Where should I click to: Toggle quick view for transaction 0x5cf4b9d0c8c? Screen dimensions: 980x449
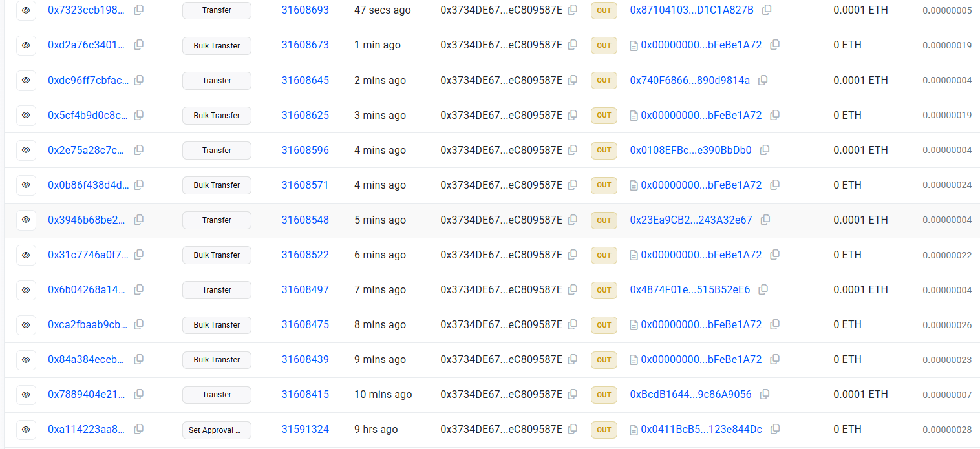tap(26, 115)
